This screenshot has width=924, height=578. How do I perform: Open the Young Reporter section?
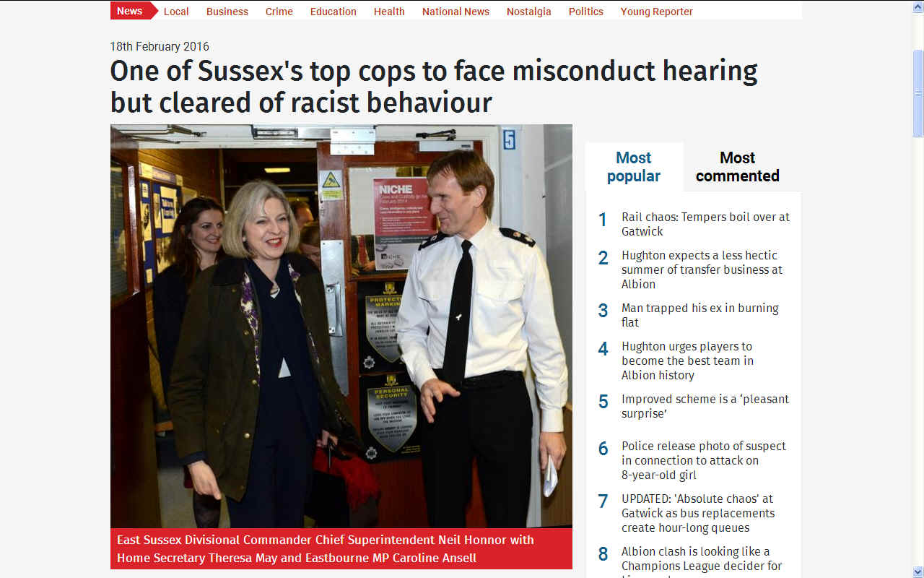click(x=657, y=12)
